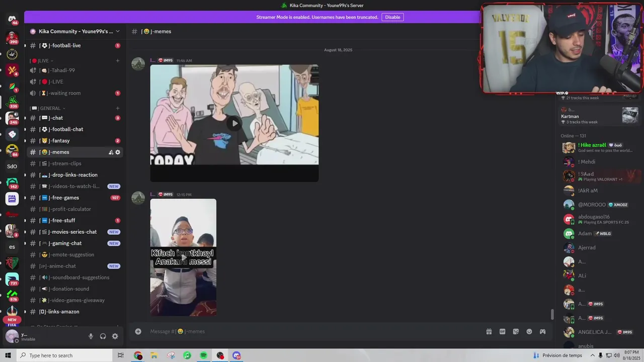Open the server icon with 390 badge

click(12, 37)
